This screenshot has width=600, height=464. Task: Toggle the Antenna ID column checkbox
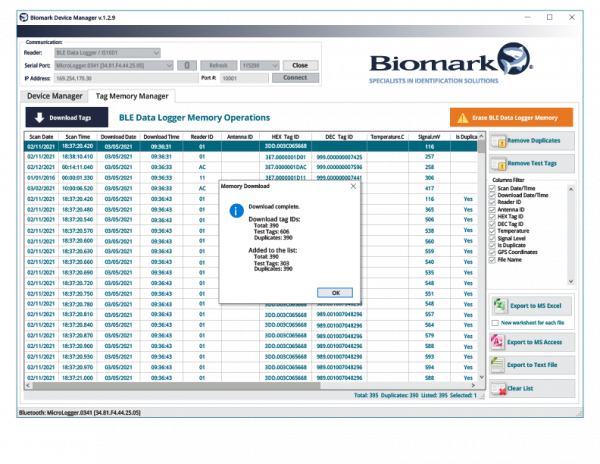point(492,210)
